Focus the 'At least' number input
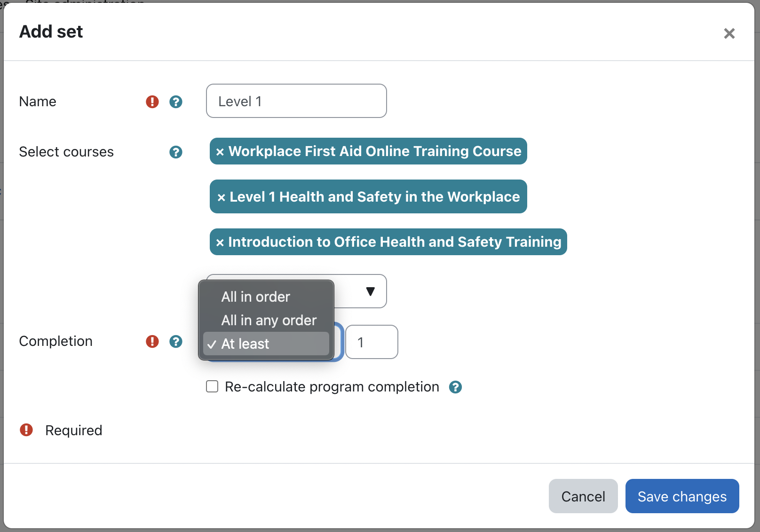The height and width of the screenshot is (532, 760). coord(372,342)
